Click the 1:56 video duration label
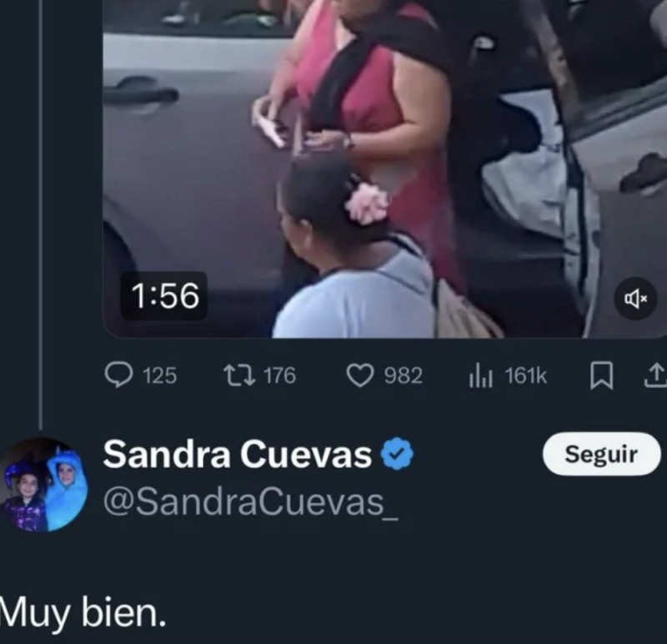This screenshot has height=644, width=667. [x=164, y=296]
